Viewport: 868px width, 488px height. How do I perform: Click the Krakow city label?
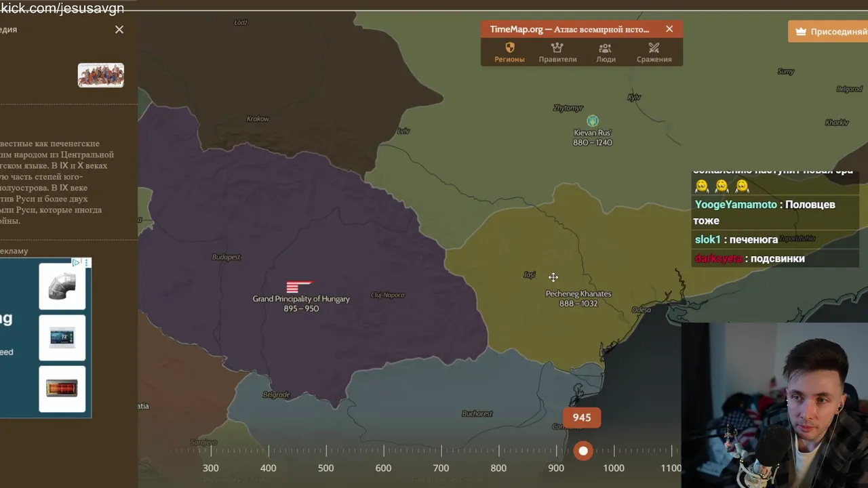tap(258, 119)
